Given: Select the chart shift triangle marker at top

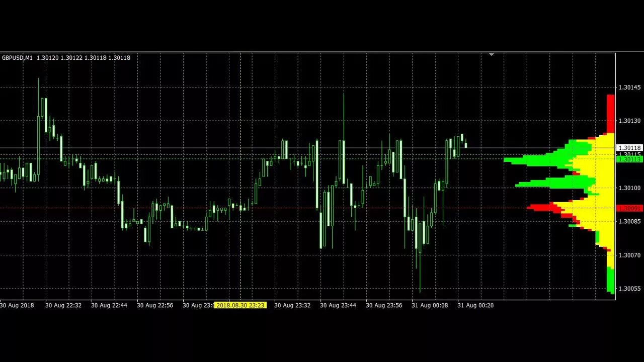Looking at the screenshot, I should pos(492,54).
